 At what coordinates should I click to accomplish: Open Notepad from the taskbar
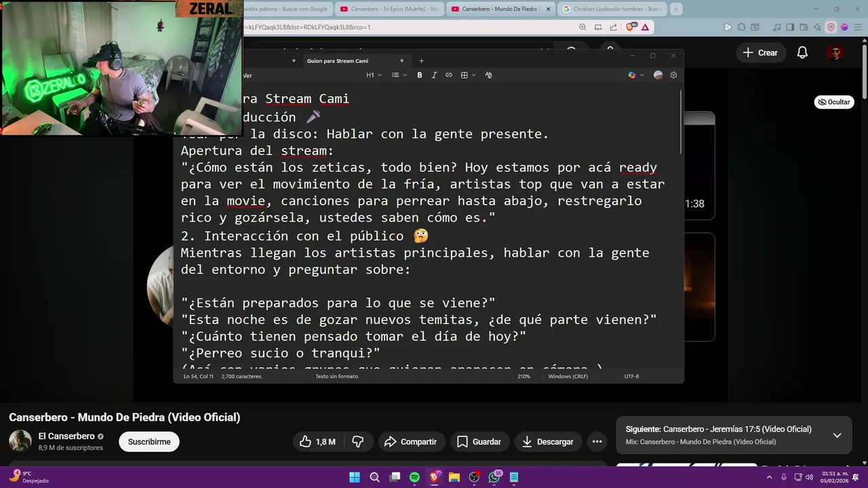[514, 477]
